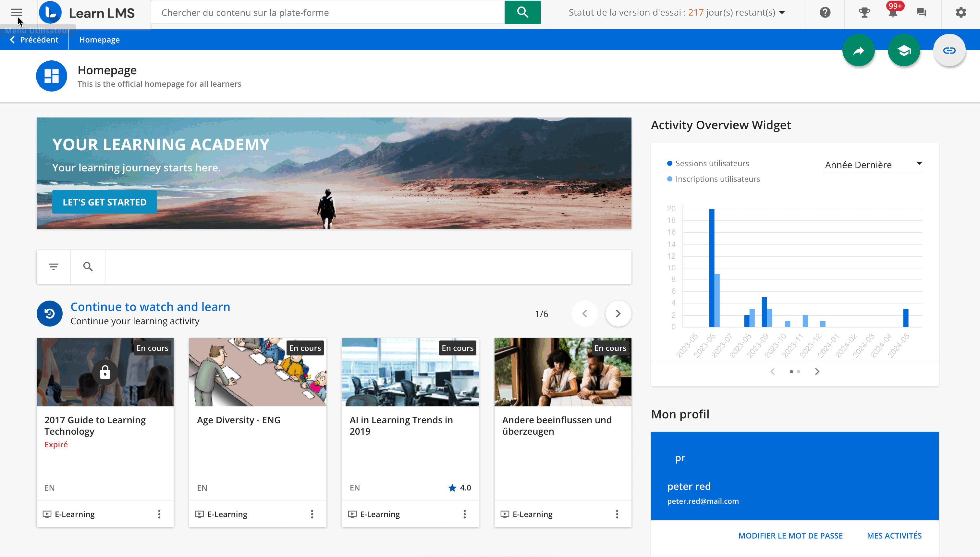Click Précédent back navigation
The image size is (980, 557).
[34, 40]
